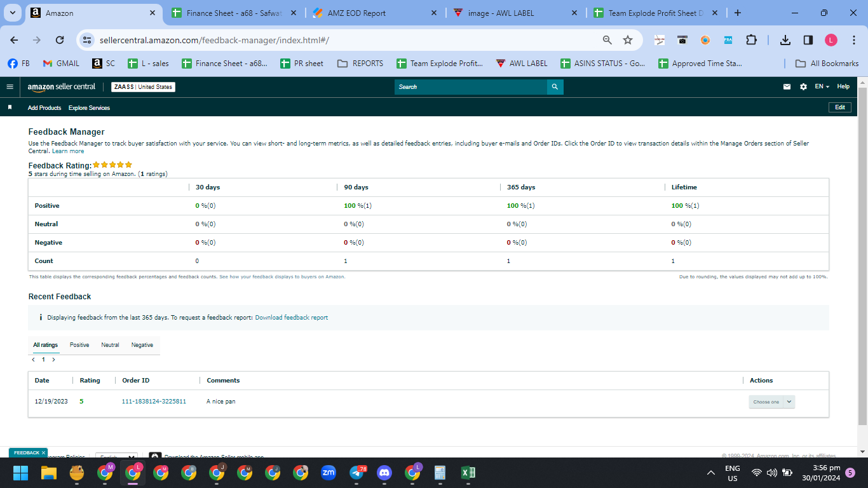Click the zoom magnifier icon in the address bar

(607, 40)
